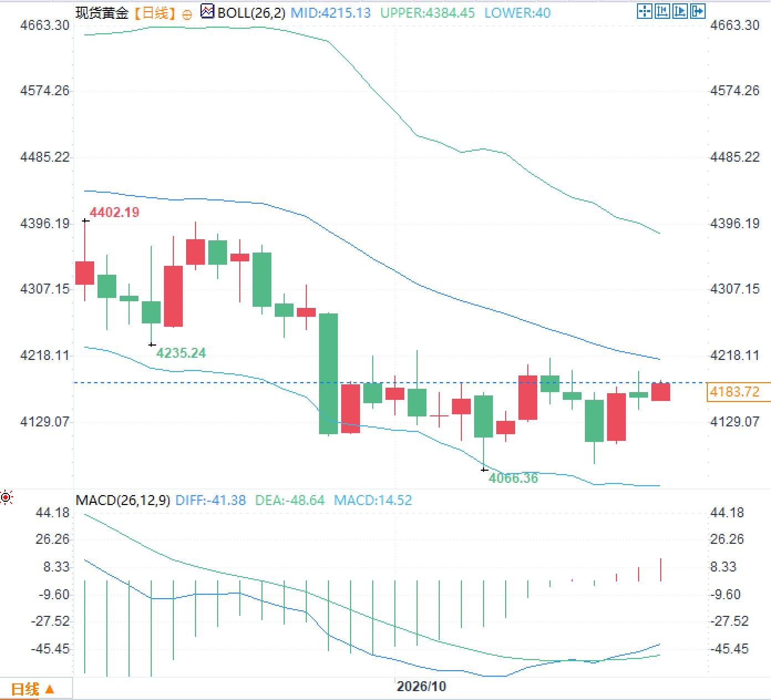Click the toolbar icon with a play arrow in a frame
The image size is (771, 700).
pos(680,11)
